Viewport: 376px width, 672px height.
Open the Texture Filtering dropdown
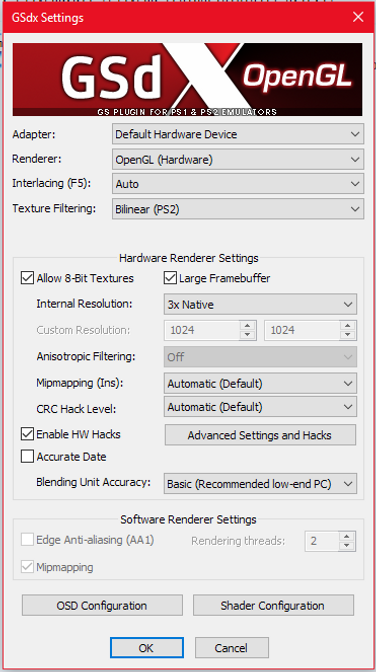click(x=238, y=209)
